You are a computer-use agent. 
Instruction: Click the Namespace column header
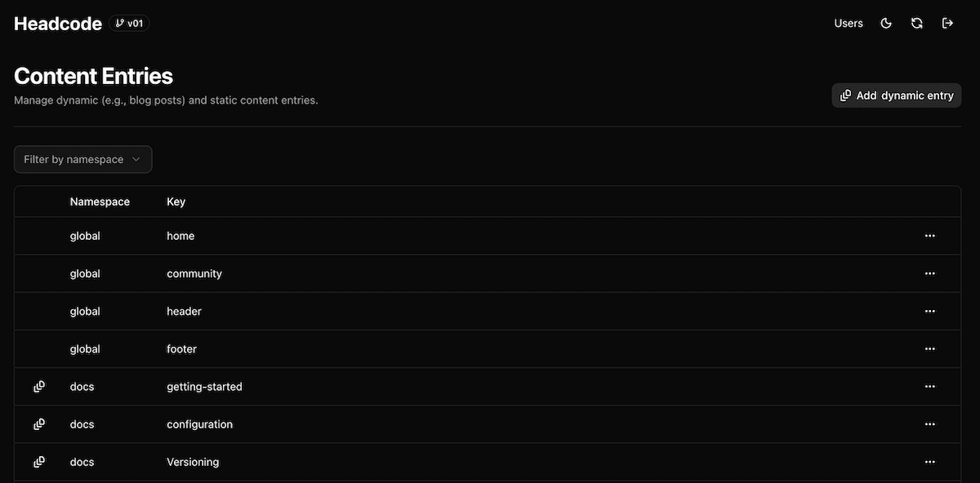[100, 202]
